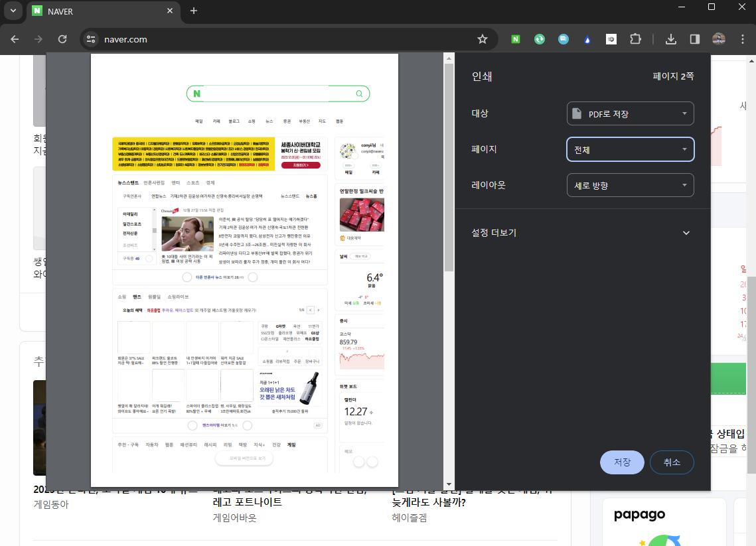This screenshot has height=546, width=756.
Task: Open the blue droplet extension icon
Action: [x=587, y=39]
